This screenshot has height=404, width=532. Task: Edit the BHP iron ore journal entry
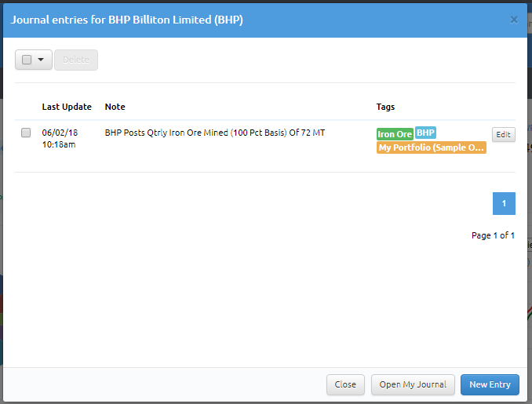pyautogui.click(x=504, y=134)
